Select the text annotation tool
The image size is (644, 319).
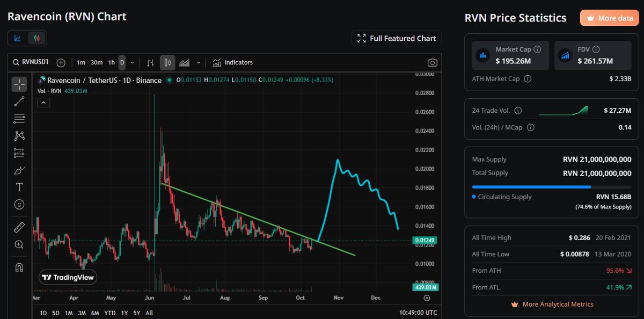point(19,187)
